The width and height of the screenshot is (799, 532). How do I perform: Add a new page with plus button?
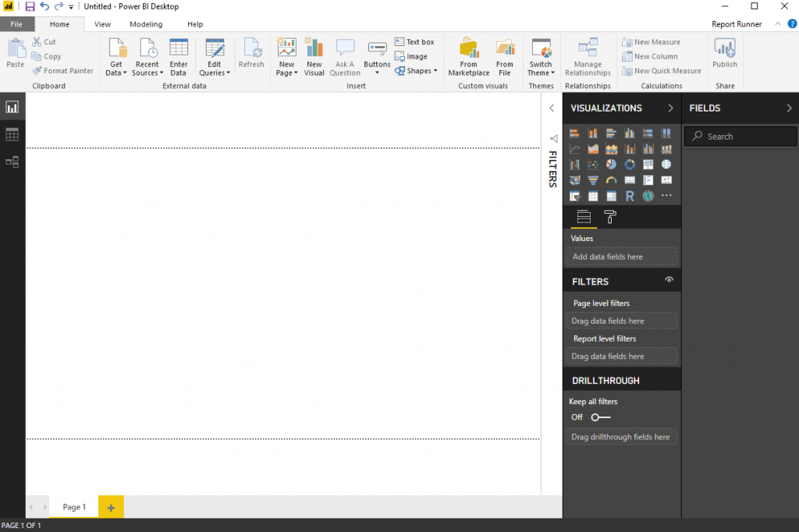pos(111,507)
